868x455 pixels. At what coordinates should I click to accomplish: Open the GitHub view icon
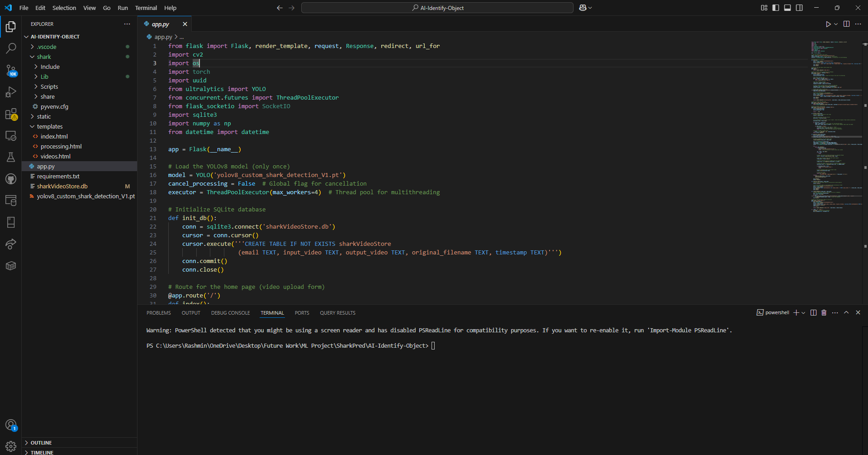(11, 179)
